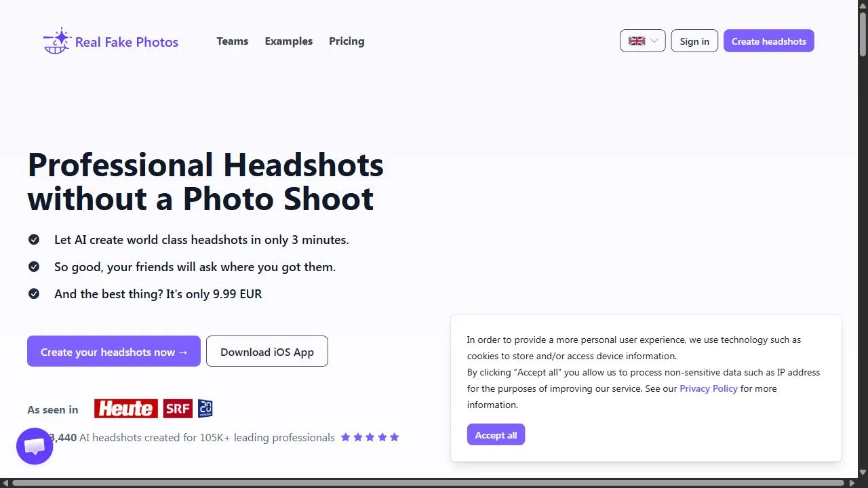Click the Download iOS App button
Viewport: 868px width, 488px height.
267,351
